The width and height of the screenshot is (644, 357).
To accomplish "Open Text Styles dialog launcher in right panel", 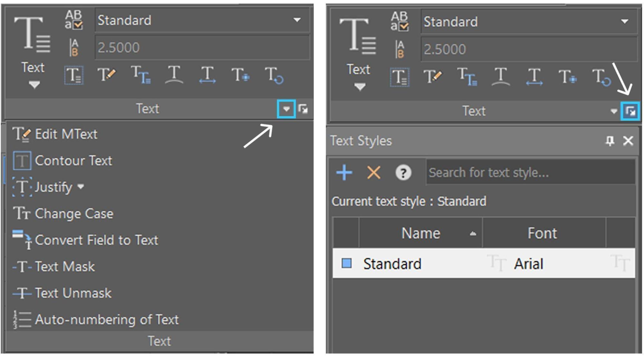I will (x=630, y=112).
